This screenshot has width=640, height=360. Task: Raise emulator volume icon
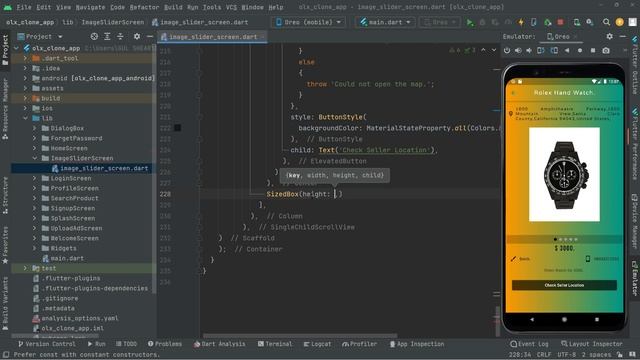pos(518,51)
